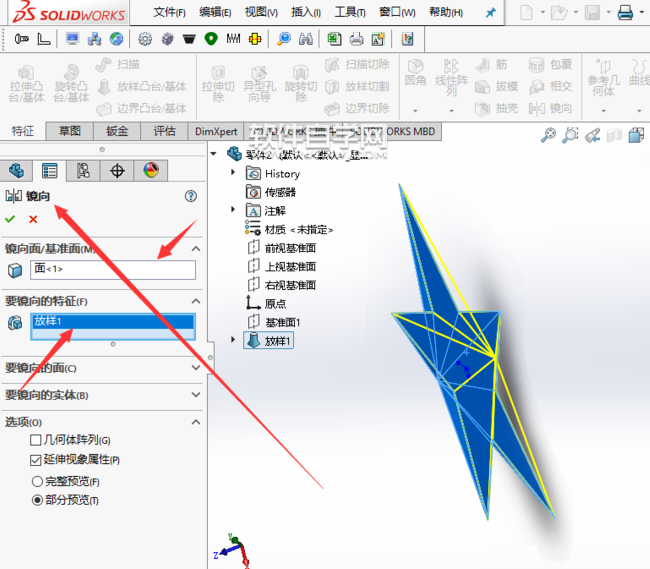Image resolution: width=650 pixels, height=569 pixels.
Task: Expand the 放样1 feature node
Action: (233, 339)
